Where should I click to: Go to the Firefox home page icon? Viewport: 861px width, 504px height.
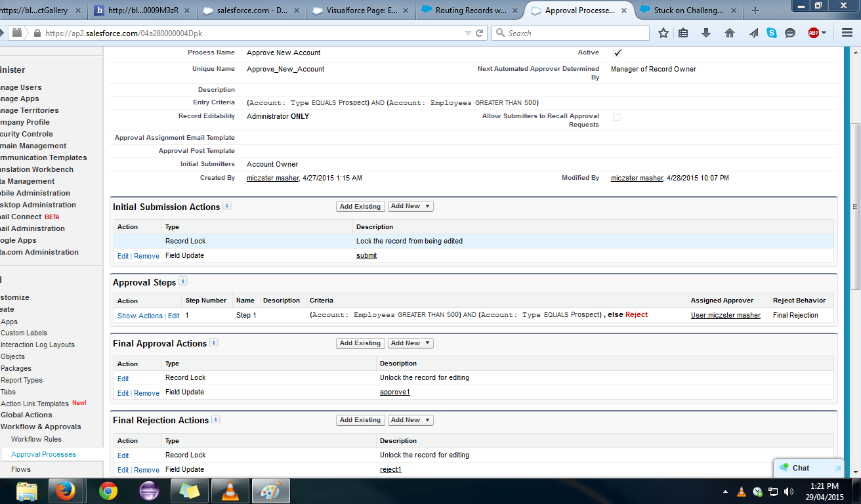click(730, 33)
